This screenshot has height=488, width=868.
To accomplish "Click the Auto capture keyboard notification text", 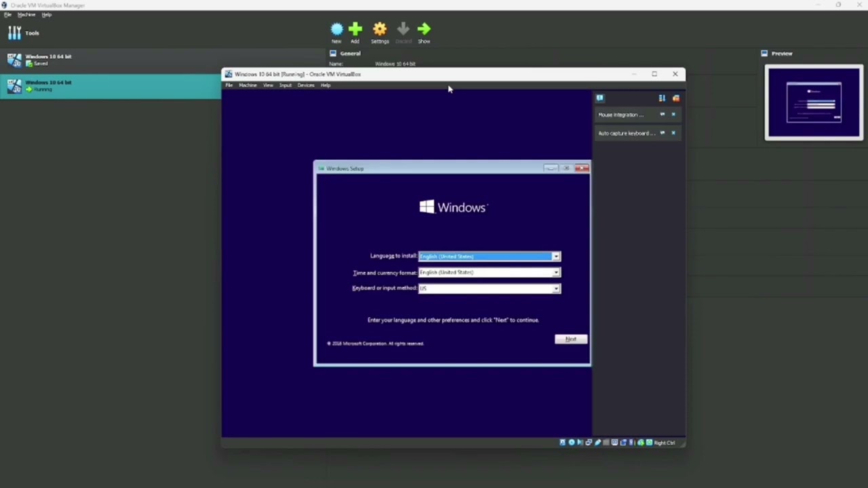I will click(x=627, y=133).
